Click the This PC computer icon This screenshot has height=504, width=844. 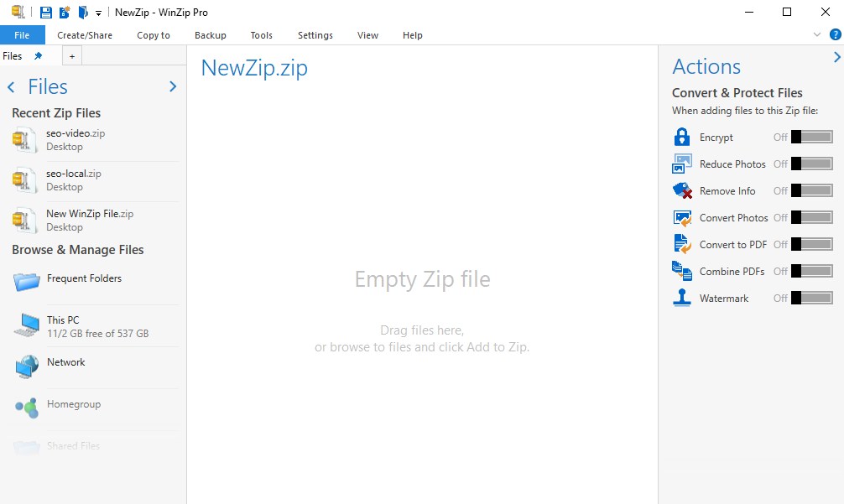26,325
